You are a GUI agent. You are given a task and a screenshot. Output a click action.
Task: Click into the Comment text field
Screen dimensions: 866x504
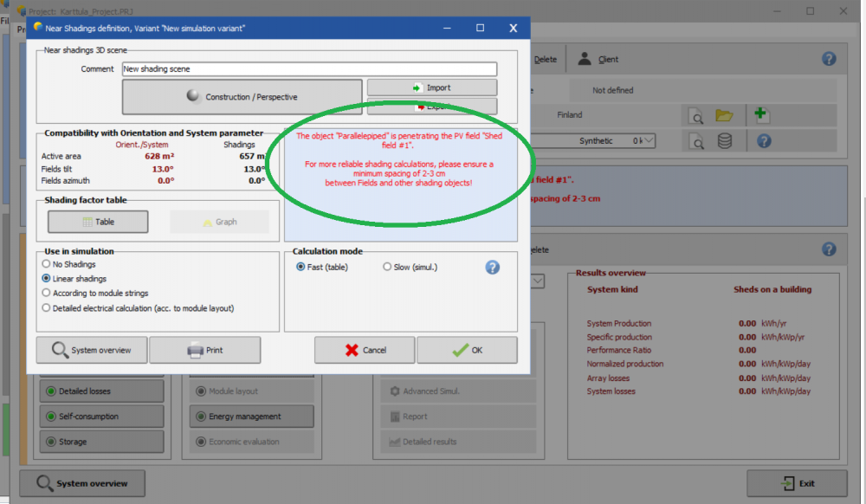[x=309, y=69]
